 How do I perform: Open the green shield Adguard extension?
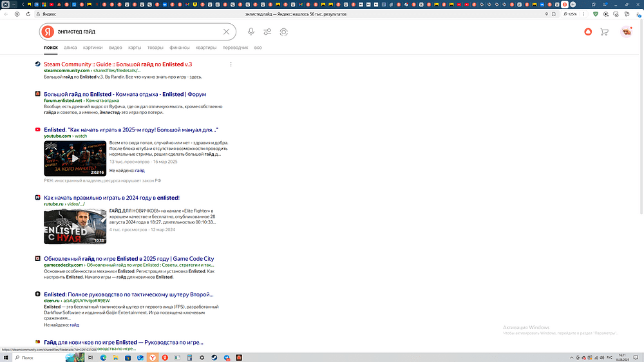click(596, 14)
